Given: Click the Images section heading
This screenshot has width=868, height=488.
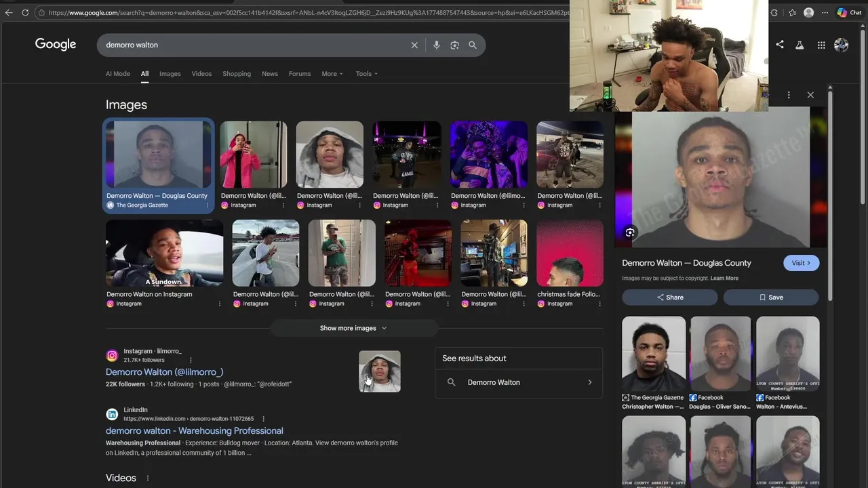Looking at the screenshot, I should click(x=126, y=104).
